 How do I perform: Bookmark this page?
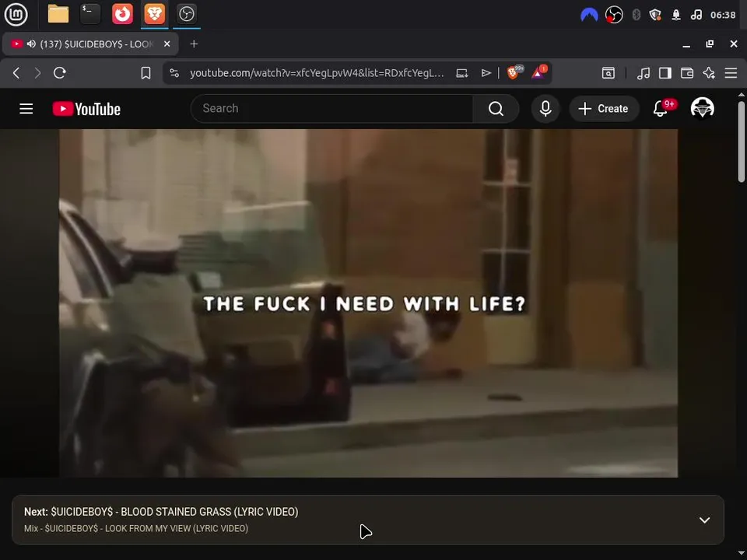click(x=146, y=73)
